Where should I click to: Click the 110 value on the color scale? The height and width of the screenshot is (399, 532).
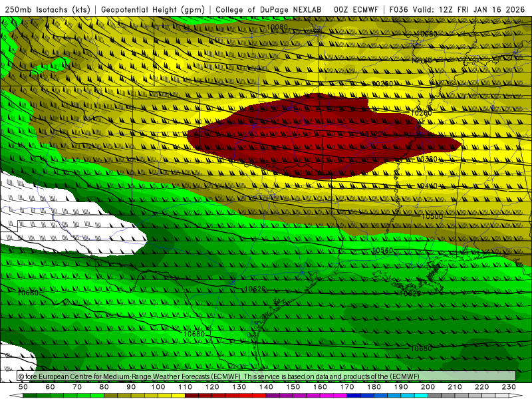click(186, 387)
